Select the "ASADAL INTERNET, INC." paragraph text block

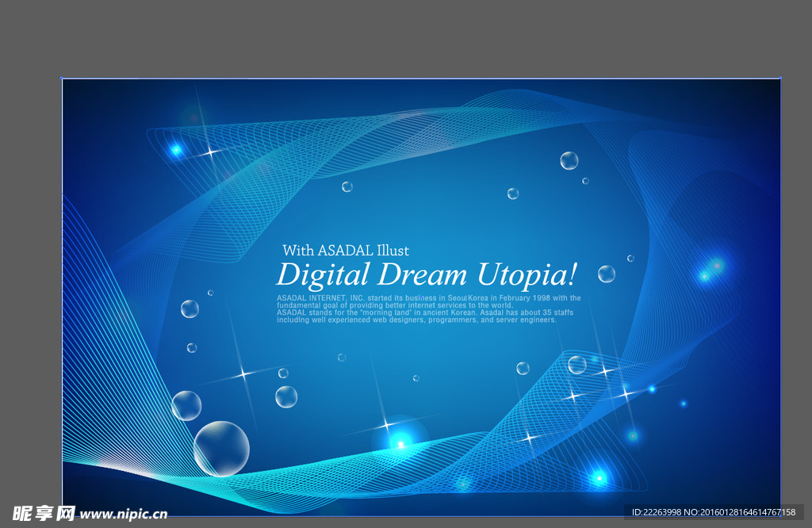(x=429, y=309)
